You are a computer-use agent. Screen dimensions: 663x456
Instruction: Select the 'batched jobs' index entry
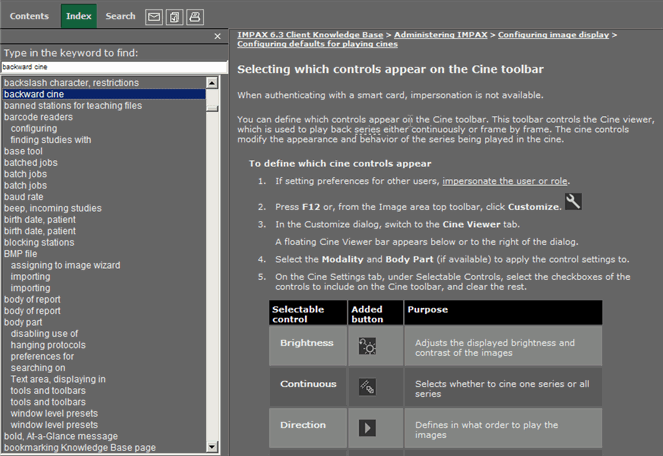click(31, 162)
